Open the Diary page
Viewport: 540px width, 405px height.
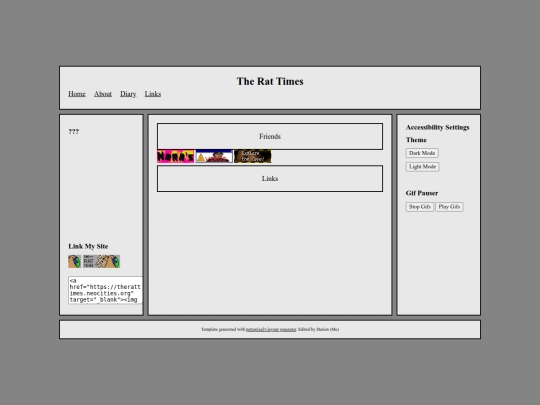[128, 94]
